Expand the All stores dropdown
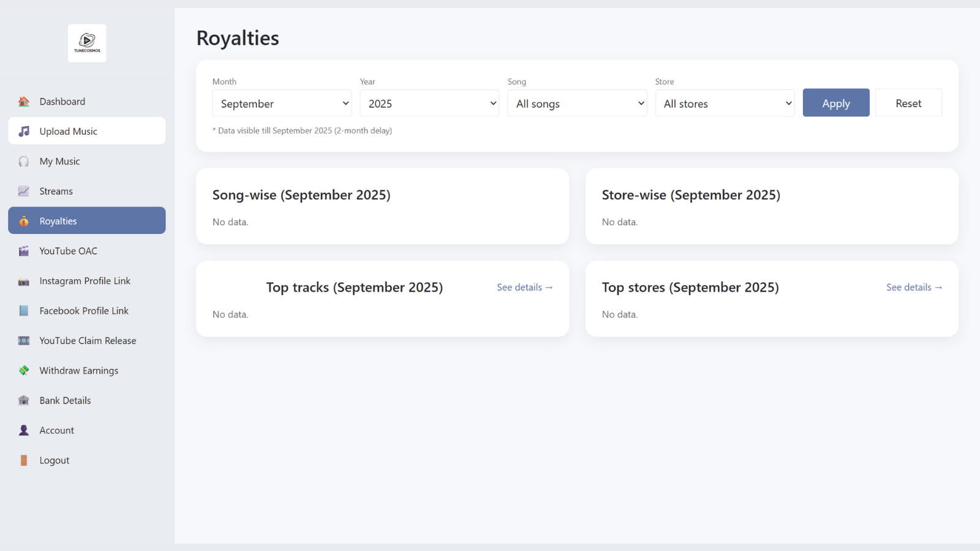This screenshot has width=980, height=551. point(725,103)
